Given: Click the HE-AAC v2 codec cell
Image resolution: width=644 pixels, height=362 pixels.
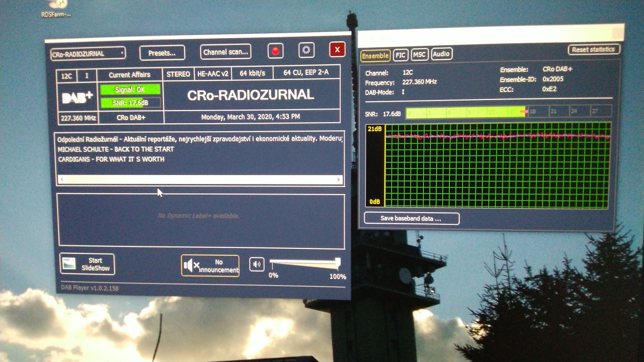Looking at the screenshot, I should pos(213,73).
